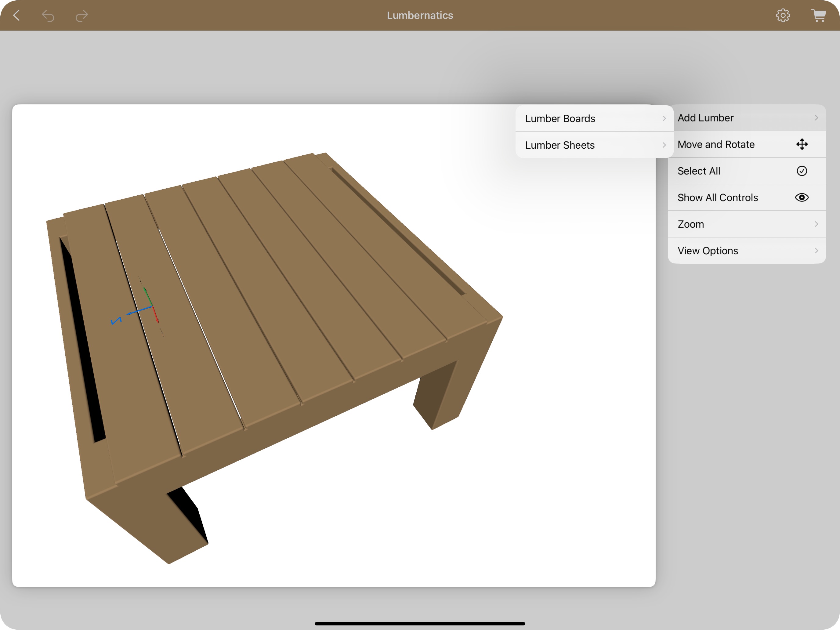
Task: Open the shopping cart
Action: (818, 15)
